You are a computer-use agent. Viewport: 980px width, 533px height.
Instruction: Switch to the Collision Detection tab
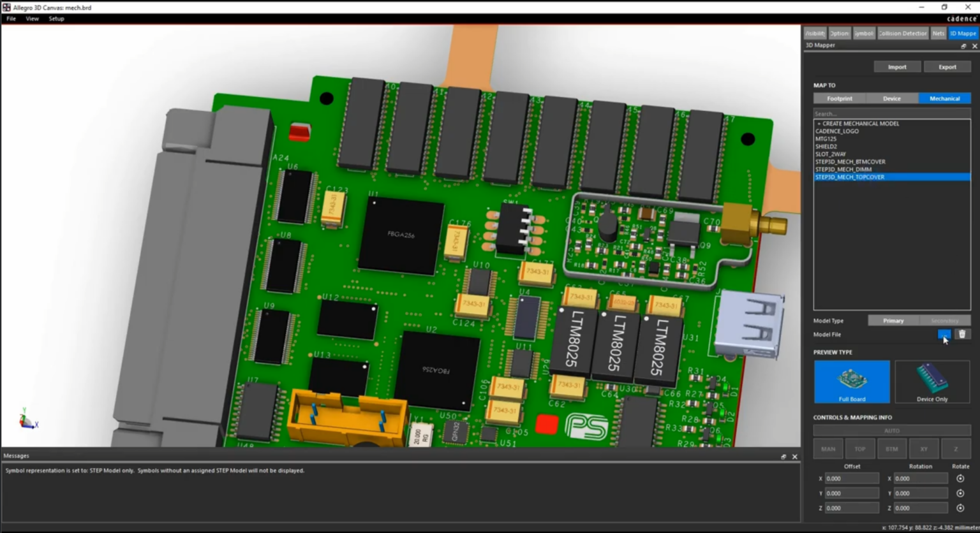click(902, 33)
